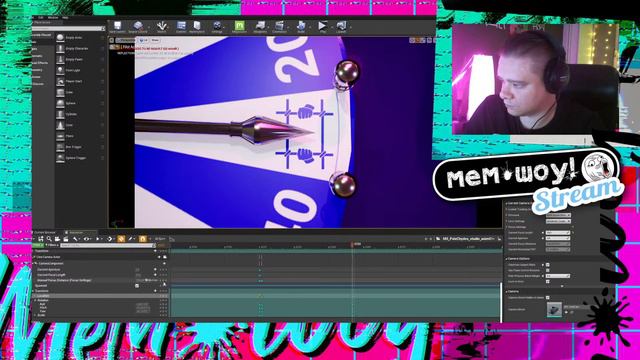Expand the Scale track
Image resolution: width=640 pixels, height=360 pixels.
[x=36, y=315]
